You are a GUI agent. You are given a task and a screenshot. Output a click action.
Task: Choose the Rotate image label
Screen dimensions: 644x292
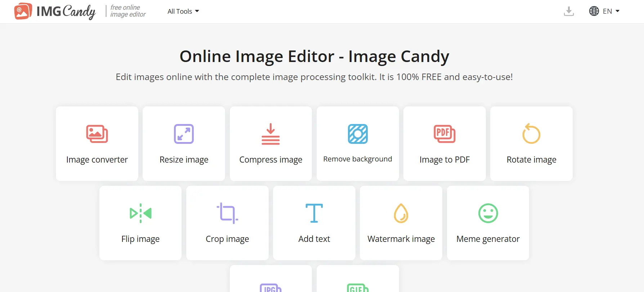click(x=531, y=160)
